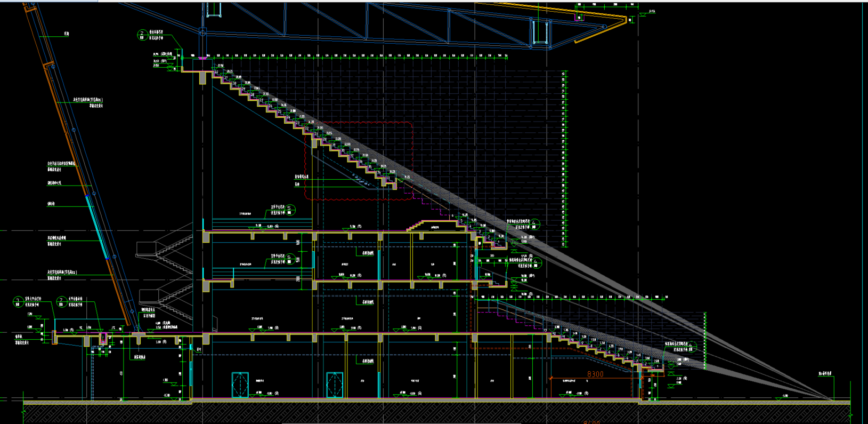Select seating row number 27 on upper stand
Viewport: 868px width, 424px height.
click(262, 100)
